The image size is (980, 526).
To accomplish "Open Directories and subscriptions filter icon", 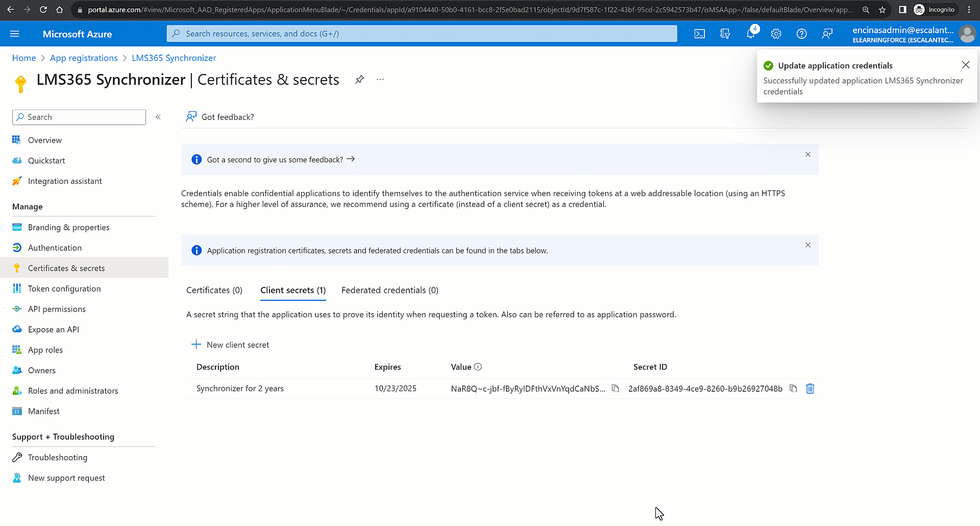I will point(725,34).
